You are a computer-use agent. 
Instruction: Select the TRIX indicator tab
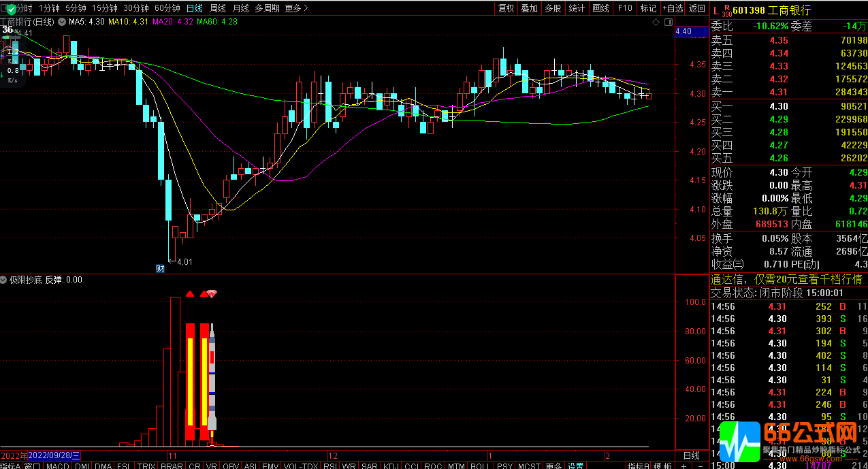146,466
